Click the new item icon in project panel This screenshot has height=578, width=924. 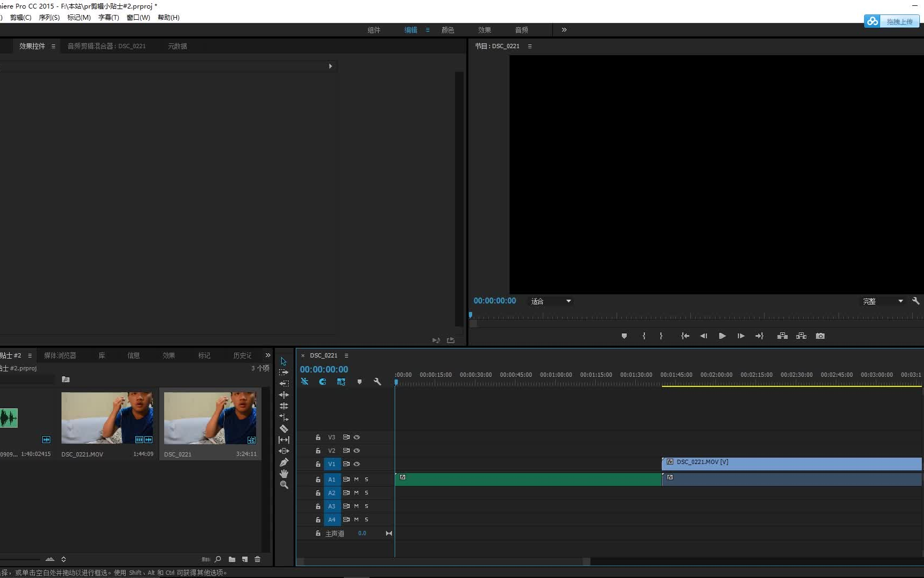[x=245, y=559]
